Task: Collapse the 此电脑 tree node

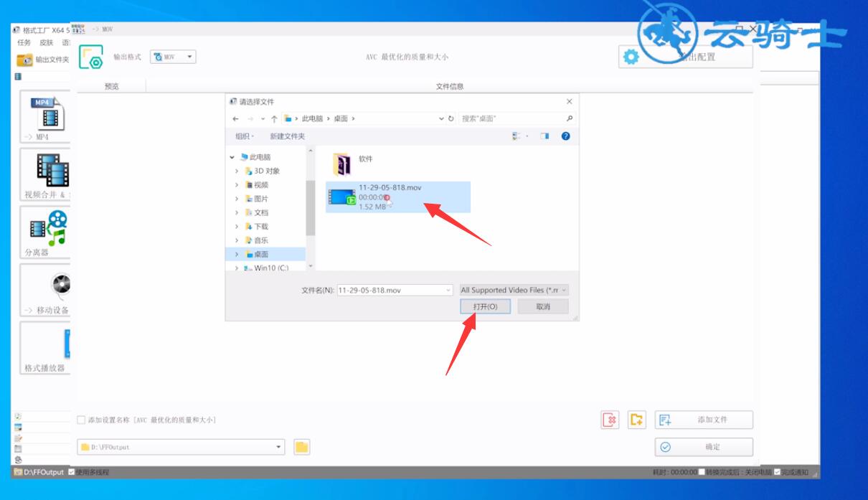Action: (x=232, y=157)
